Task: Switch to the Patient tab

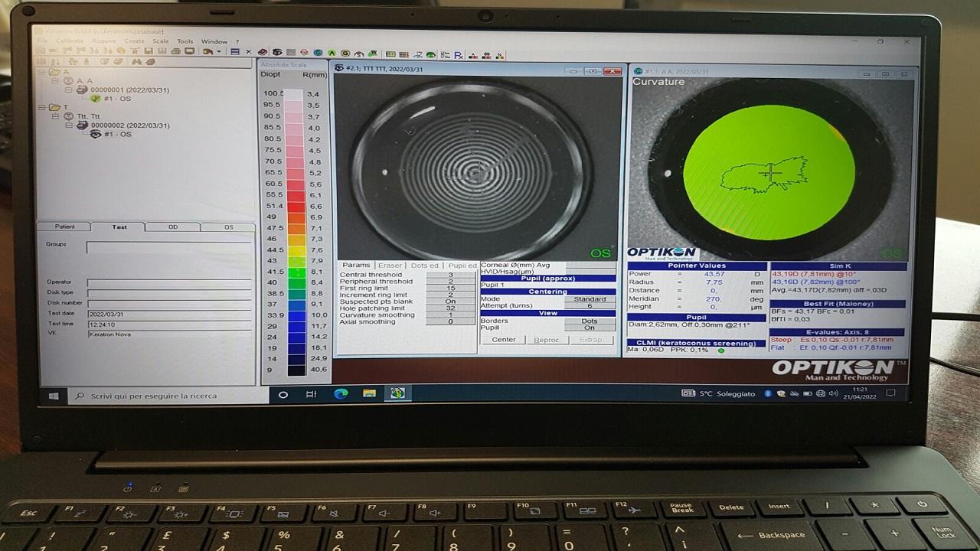Action: point(64,227)
